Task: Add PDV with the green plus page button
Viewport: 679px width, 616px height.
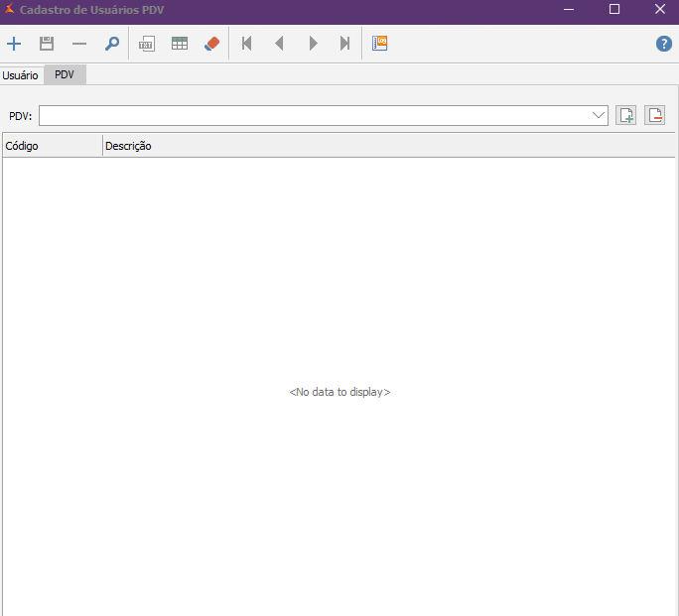Action: (x=626, y=116)
